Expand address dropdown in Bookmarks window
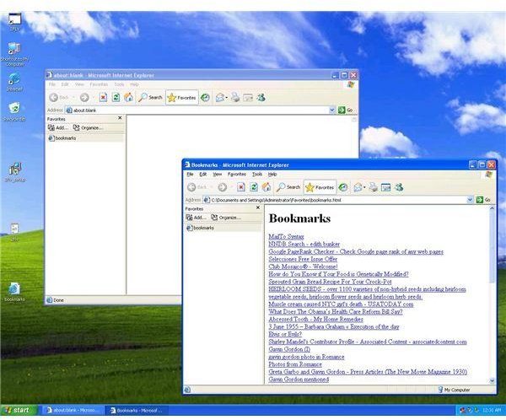This screenshot has width=506, height=420. (470, 200)
